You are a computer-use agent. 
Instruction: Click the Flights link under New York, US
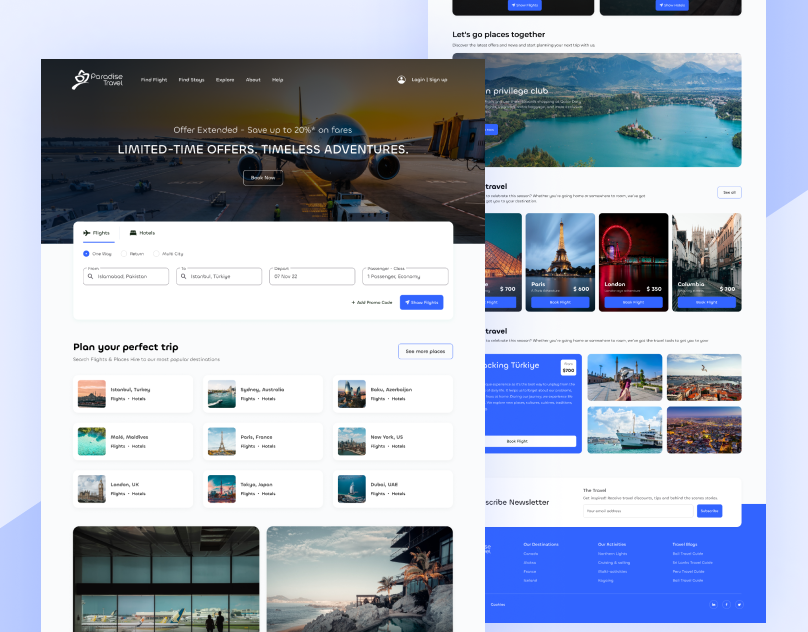click(378, 446)
